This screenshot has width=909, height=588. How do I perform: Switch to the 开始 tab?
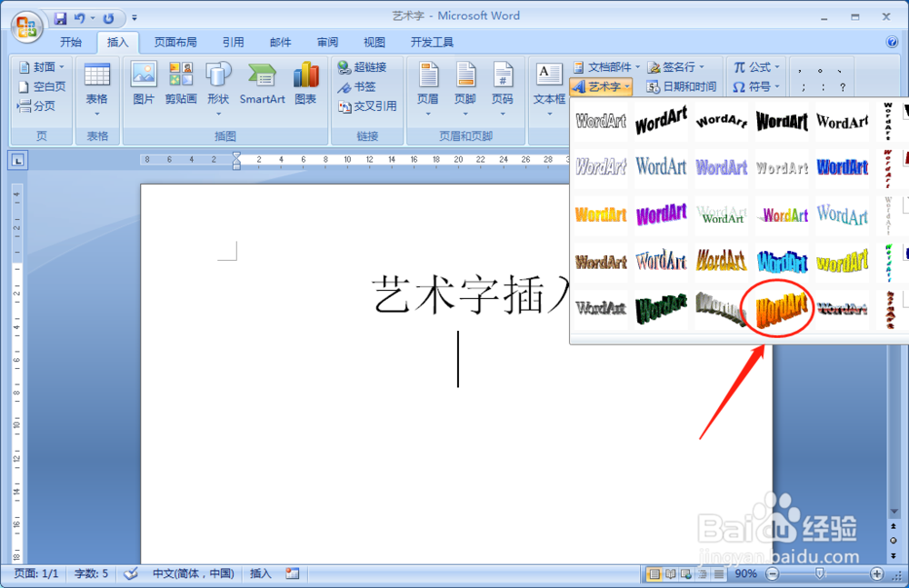click(x=71, y=43)
